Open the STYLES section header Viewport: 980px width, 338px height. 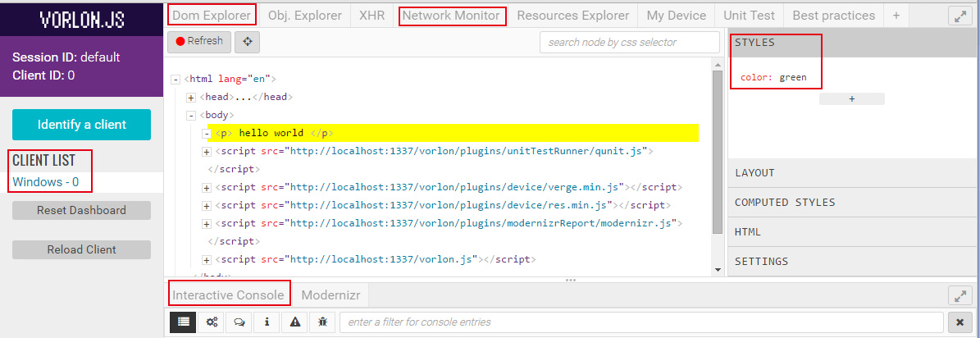pyautogui.click(x=854, y=43)
